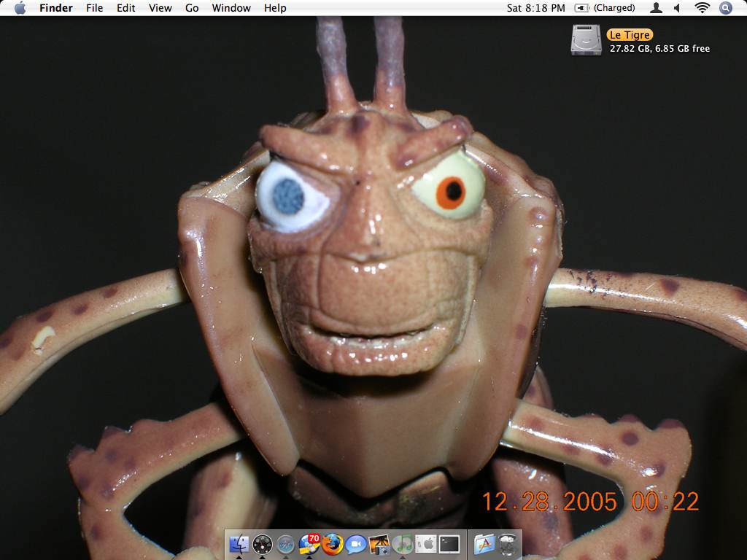Open the Trash in the Dock
This screenshot has height=560, width=747.
(508, 544)
